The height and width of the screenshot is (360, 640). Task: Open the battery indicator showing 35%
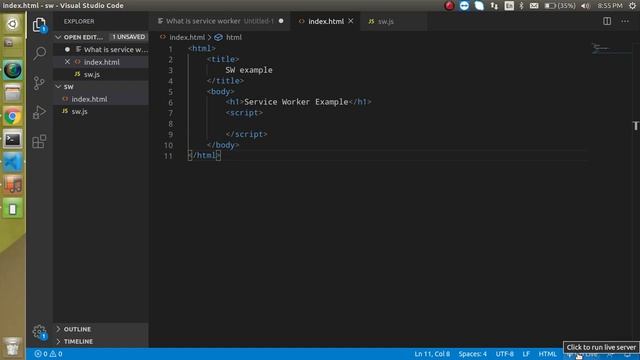tap(560, 6)
